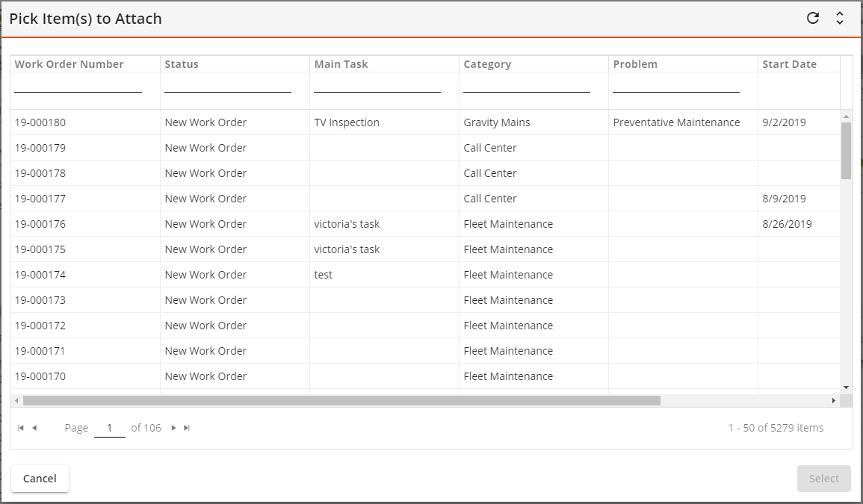The image size is (863, 504).
Task: Click the 1 - 50 of 5279 items label
Action: pos(776,428)
